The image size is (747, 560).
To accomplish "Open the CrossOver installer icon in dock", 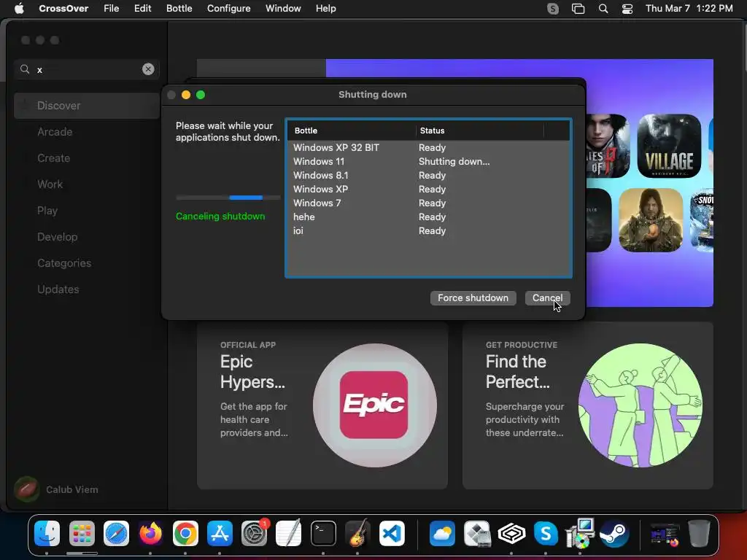I will (x=580, y=533).
